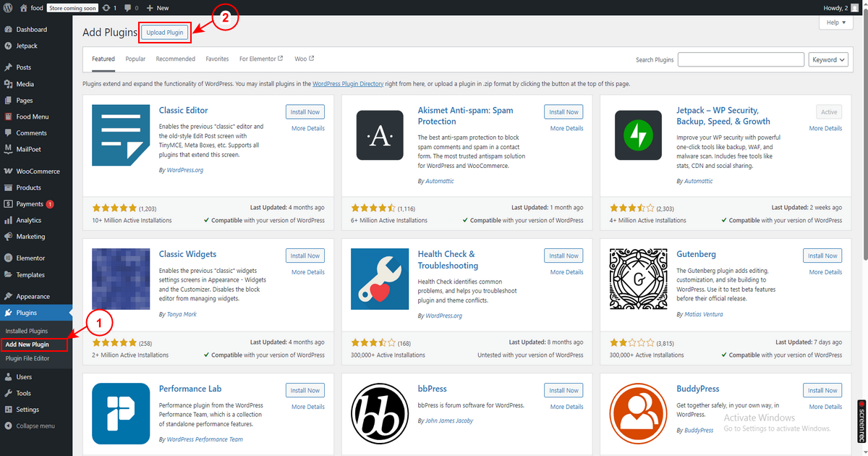This screenshot has height=456, width=868.
Task: Open Akismet Anti-spam plugin title link
Action: (x=466, y=116)
